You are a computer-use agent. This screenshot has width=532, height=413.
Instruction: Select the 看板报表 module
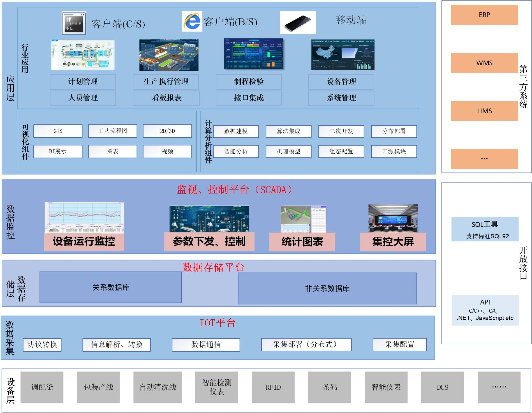tap(166, 98)
